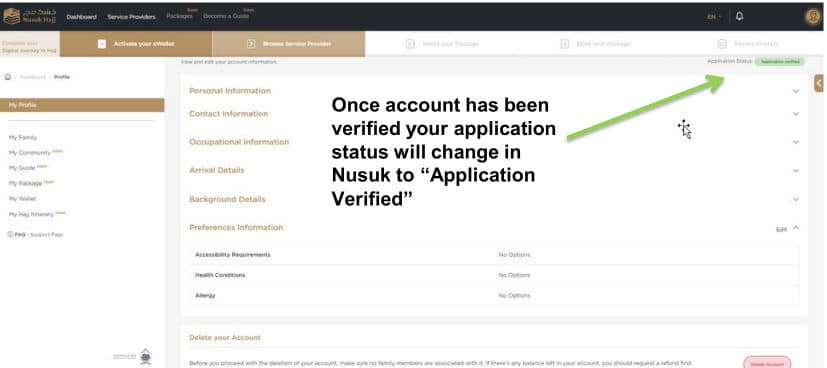
Task: Open Service Providers in top navigation
Action: 131,17
